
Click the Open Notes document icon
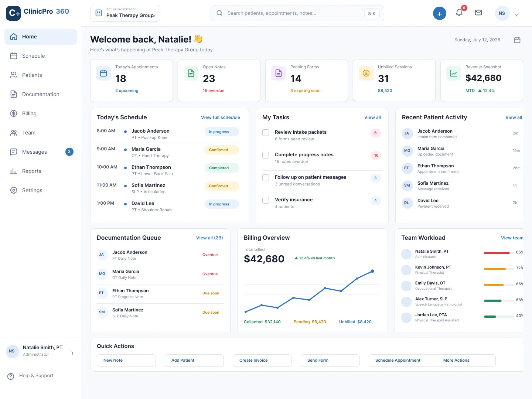tap(191, 73)
